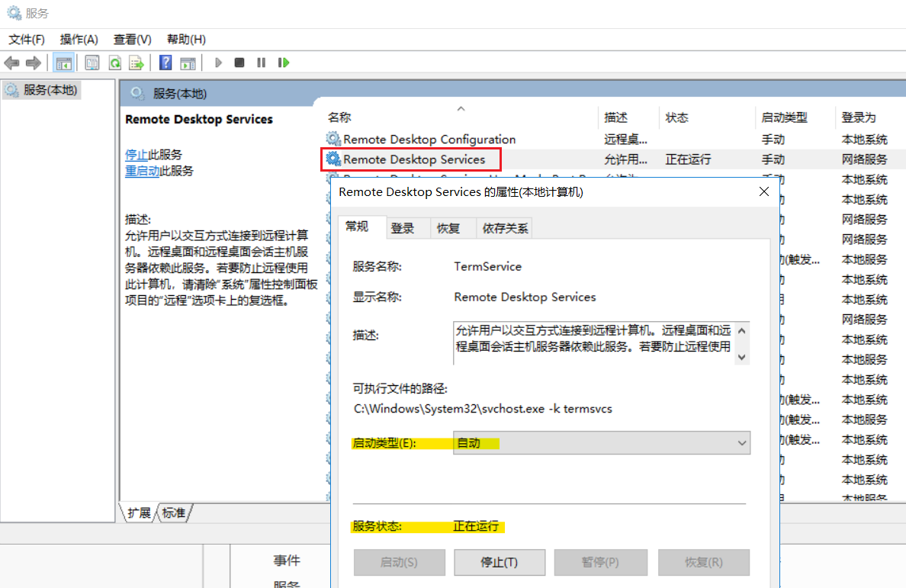Click the Properties toolbar icon
The height and width of the screenshot is (588, 906).
click(x=92, y=63)
